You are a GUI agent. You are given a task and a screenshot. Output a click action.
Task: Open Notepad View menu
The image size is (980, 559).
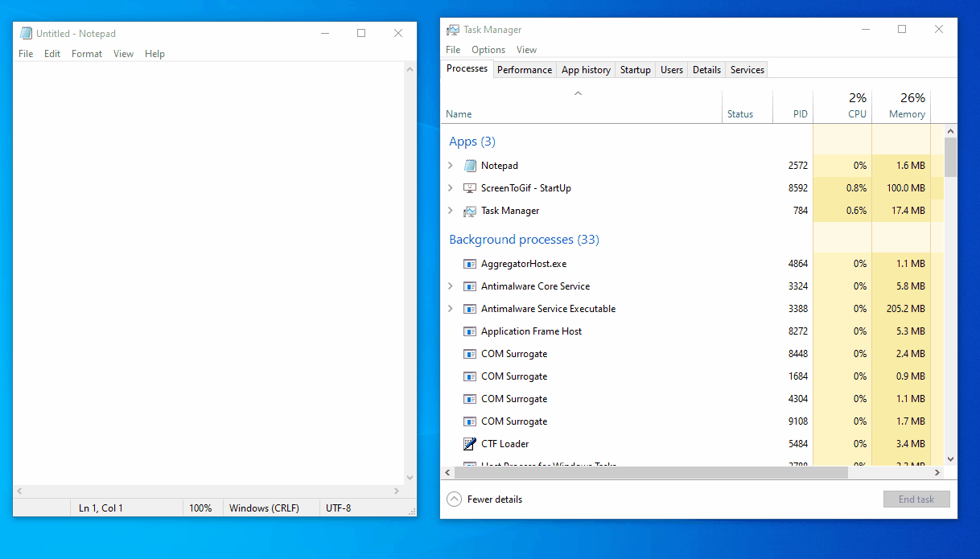point(123,54)
